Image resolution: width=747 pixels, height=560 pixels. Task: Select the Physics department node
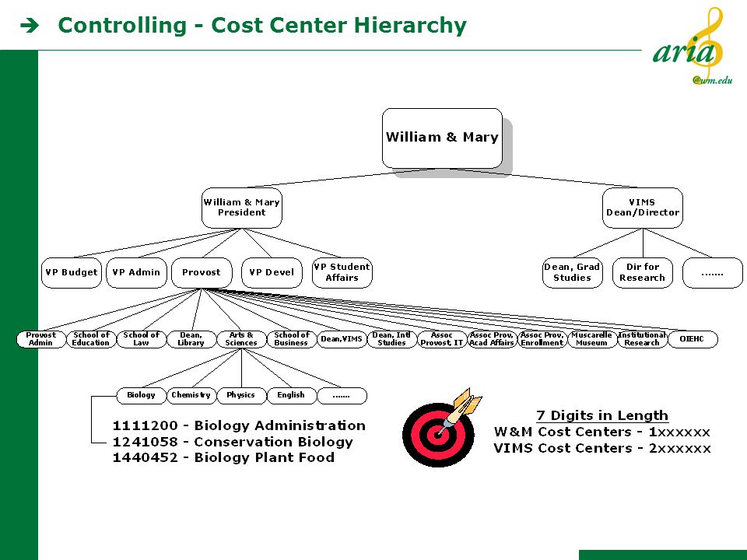241,395
